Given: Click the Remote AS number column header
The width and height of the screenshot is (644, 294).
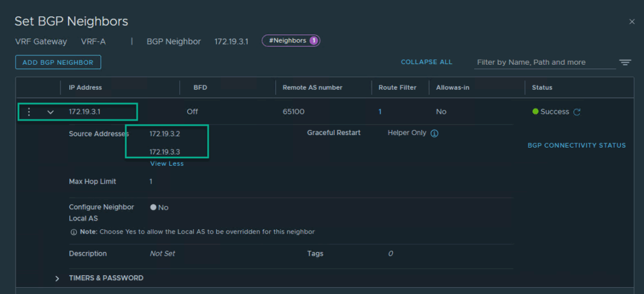Looking at the screenshot, I should click(312, 87).
